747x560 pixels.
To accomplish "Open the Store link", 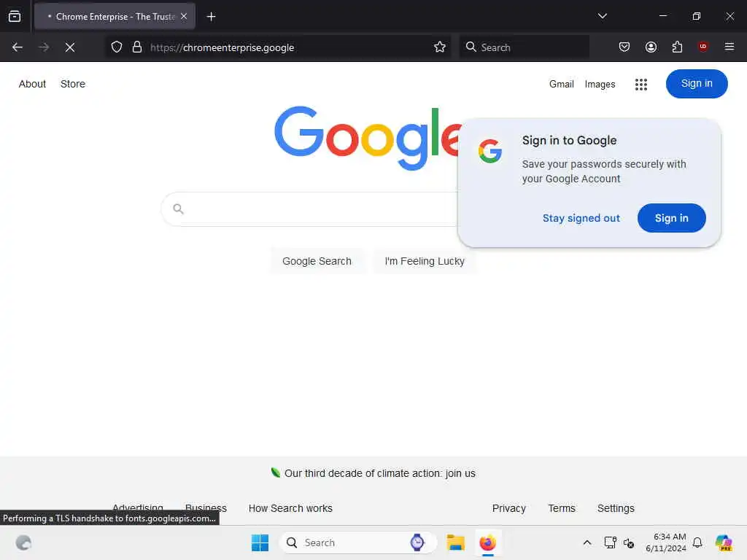I will 73,84.
